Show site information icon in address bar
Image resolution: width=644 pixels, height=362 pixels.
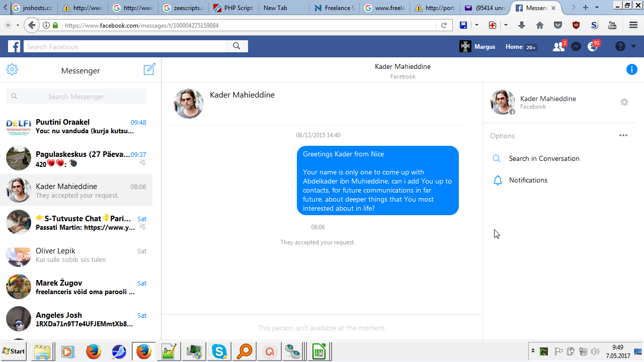point(46,25)
